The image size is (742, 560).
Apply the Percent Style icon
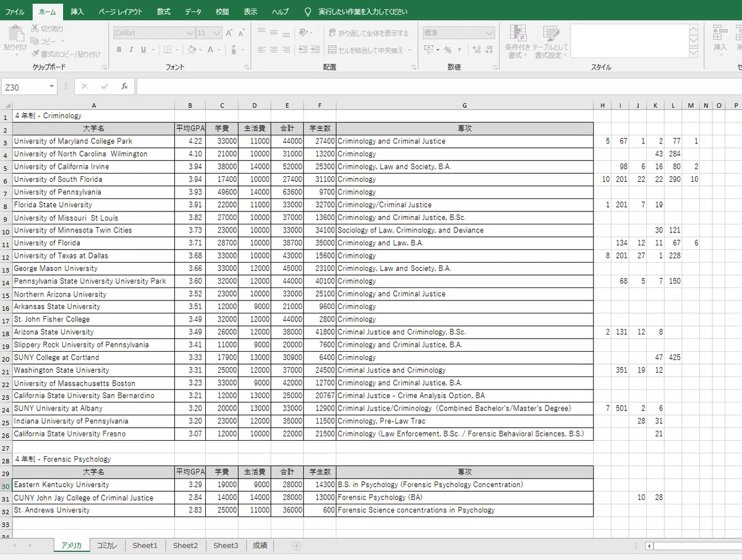(448, 50)
